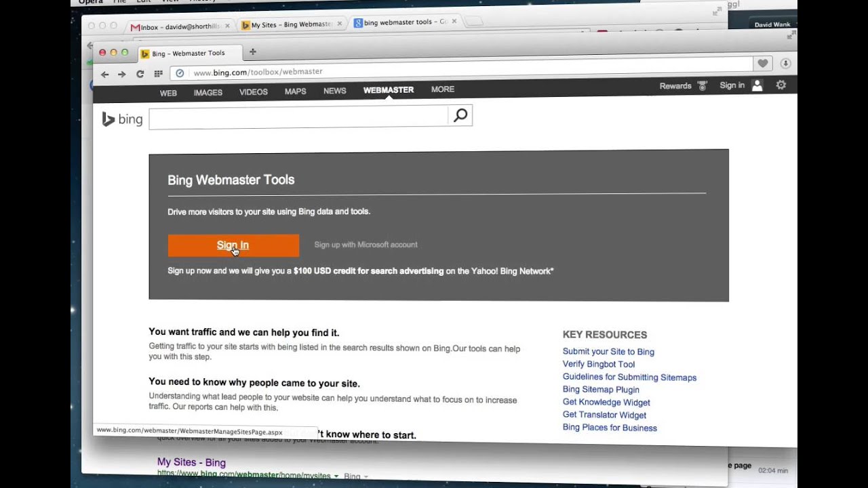Click the browser forward arrow
868x488 pixels.
[x=121, y=74]
